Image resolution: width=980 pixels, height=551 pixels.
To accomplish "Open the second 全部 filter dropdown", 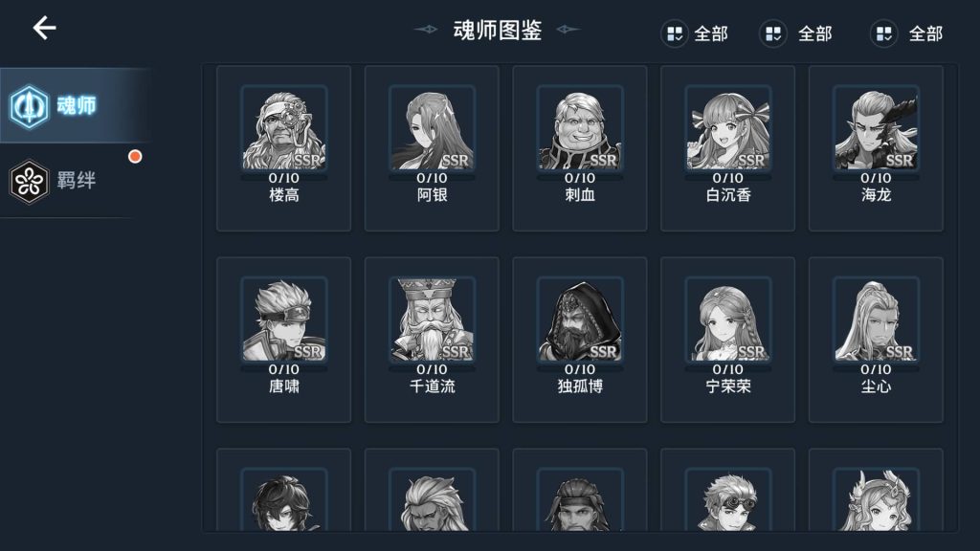I will point(795,33).
